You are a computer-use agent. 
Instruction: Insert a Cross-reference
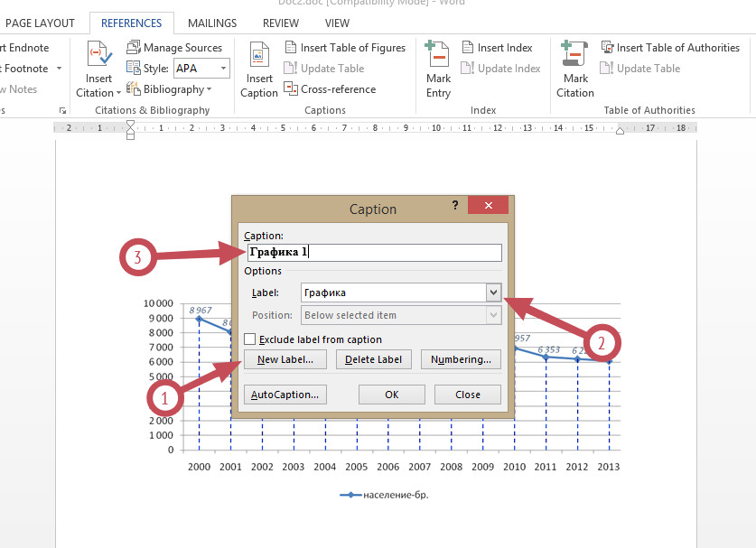331,89
